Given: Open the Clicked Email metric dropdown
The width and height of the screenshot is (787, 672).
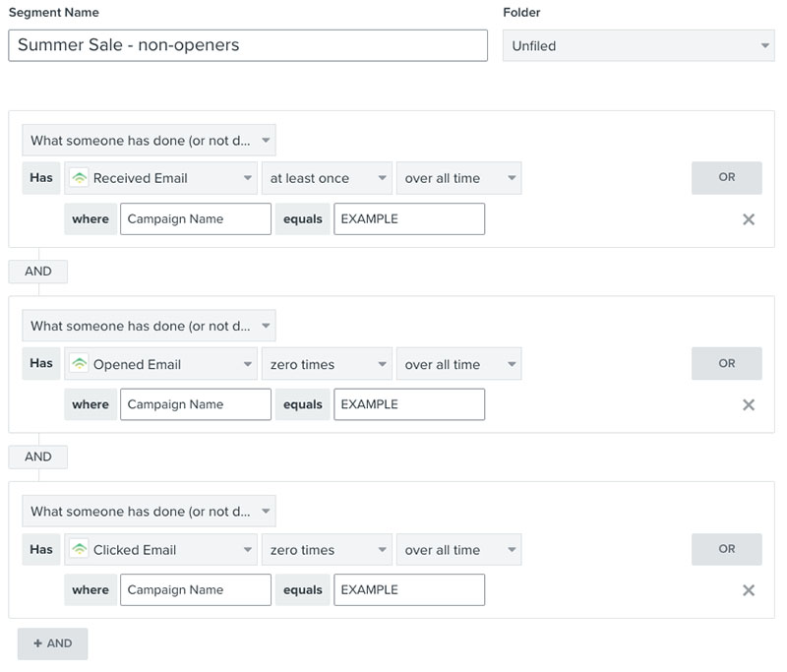Looking at the screenshot, I should tap(161, 550).
